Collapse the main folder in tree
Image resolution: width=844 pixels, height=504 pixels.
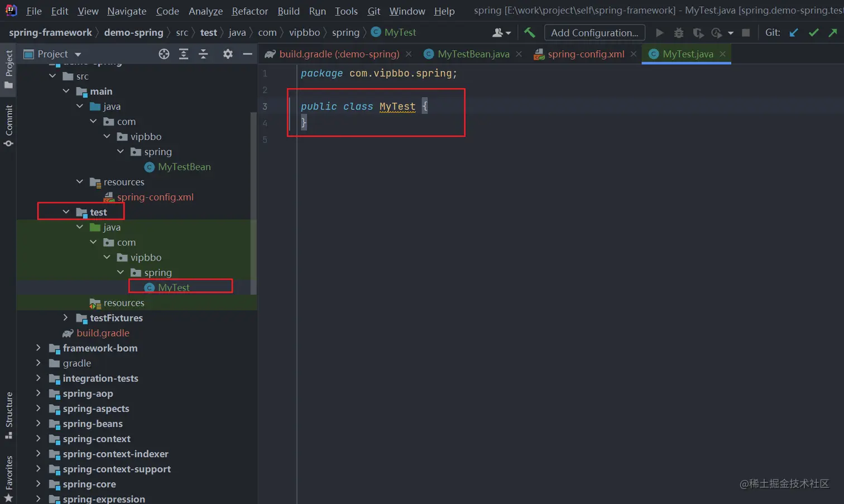(x=66, y=91)
